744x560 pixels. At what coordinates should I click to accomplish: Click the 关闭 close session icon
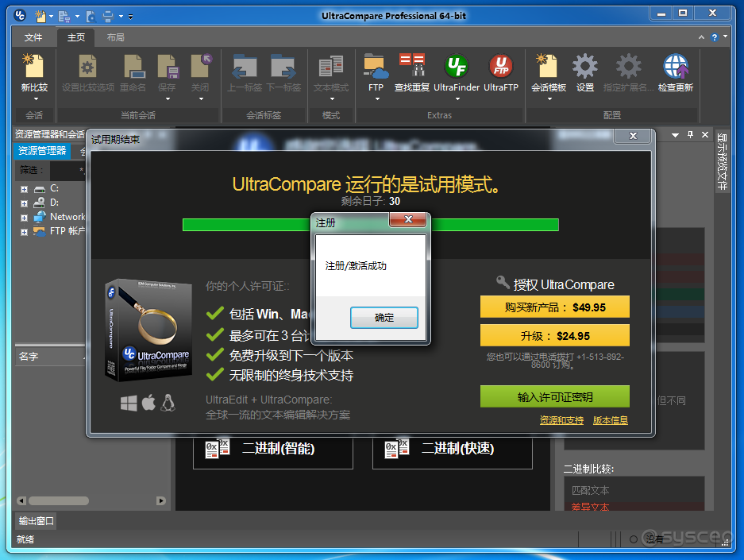coord(201,66)
